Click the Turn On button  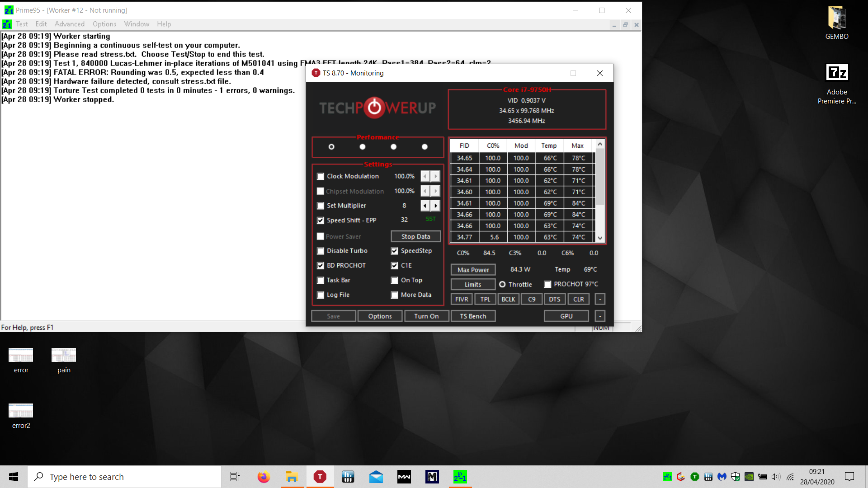pyautogui.click(x=426, y=316)
